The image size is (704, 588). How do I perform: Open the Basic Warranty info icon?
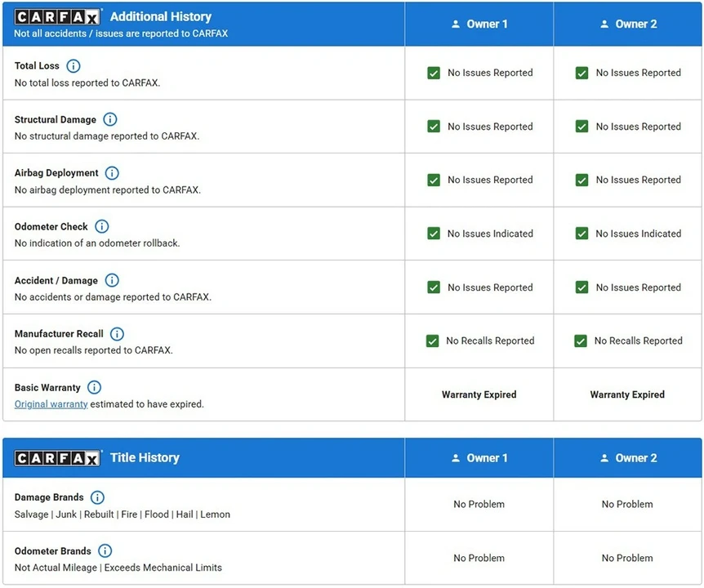coord(94,387)
